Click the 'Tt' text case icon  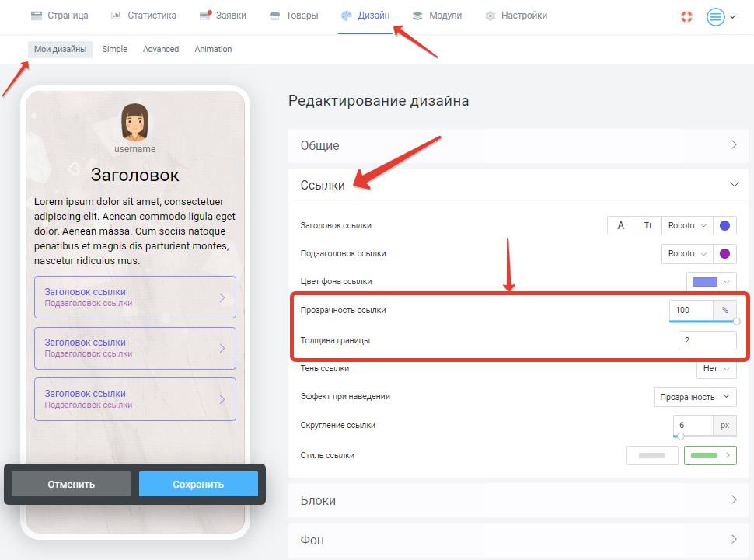pos(648,225)
